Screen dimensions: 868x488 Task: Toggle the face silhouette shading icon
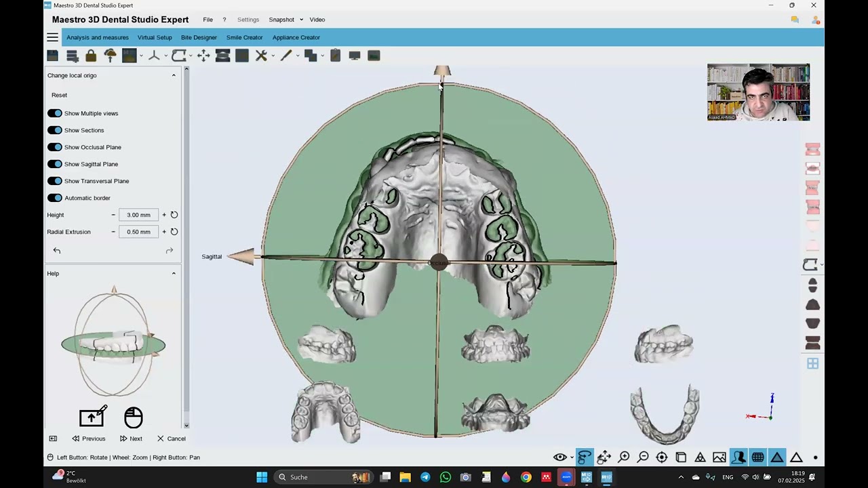coord(738,457)
